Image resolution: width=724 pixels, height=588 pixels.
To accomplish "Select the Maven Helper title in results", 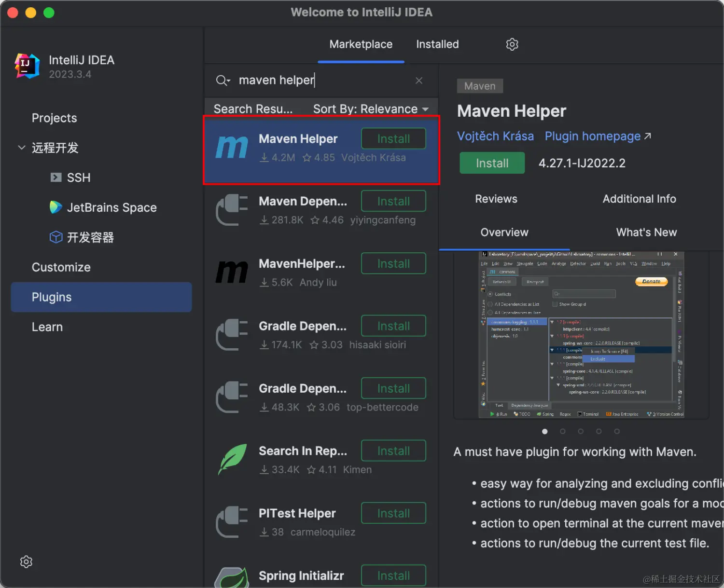I will [298, 139].
